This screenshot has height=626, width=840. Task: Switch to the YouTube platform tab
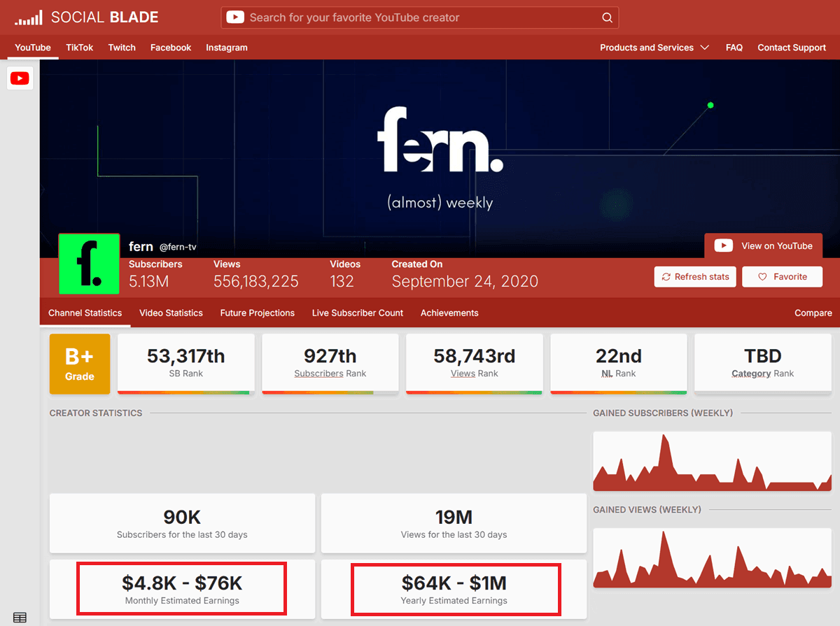point(33,48)
